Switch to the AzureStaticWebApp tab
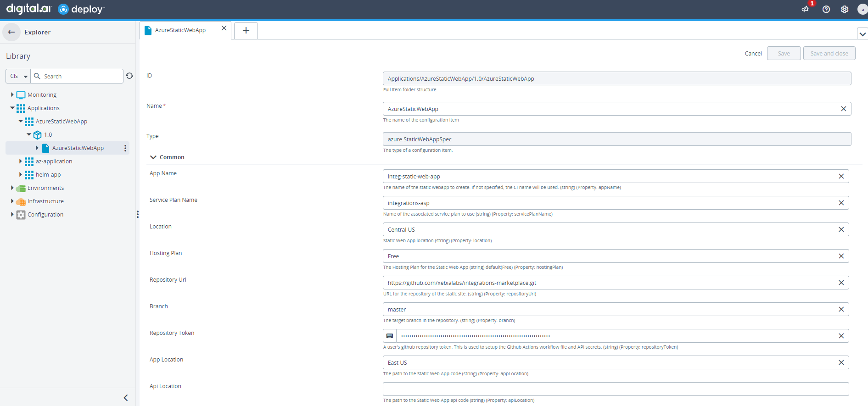868x406 pixels. tap(180, 30)
